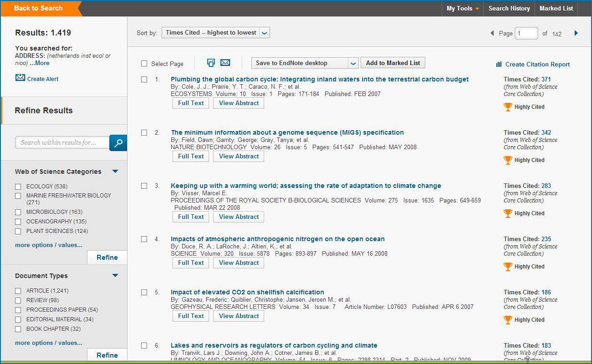Image resolution: width=592 pixels, height=364 pixels.
Task: Click the print icon beside Select Page
Action: 211,63
